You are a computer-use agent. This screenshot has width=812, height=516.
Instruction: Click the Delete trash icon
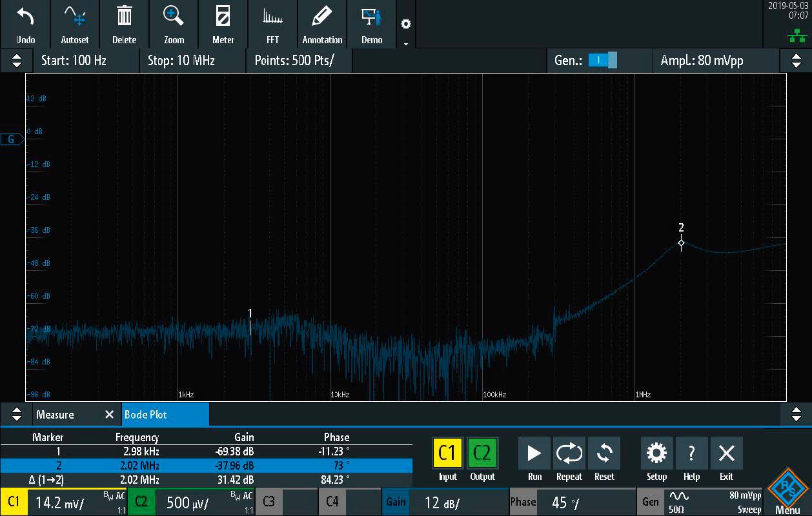124,23
